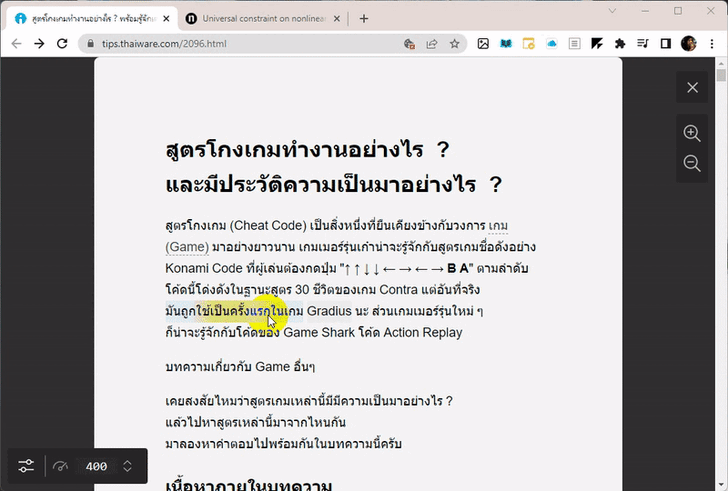Open the Extensions puzzle piece menu
The image size is (728, 491).
tap(620, 44)
